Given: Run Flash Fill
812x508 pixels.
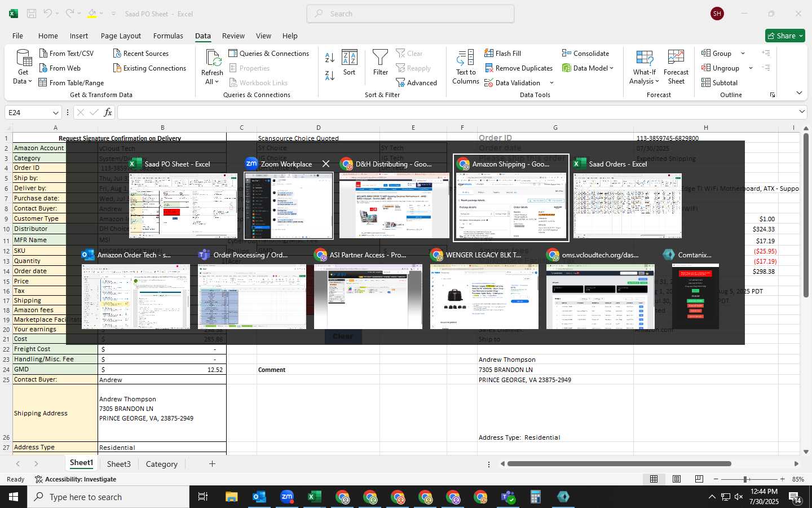Looking at the screenshot, I should [502, 54].
